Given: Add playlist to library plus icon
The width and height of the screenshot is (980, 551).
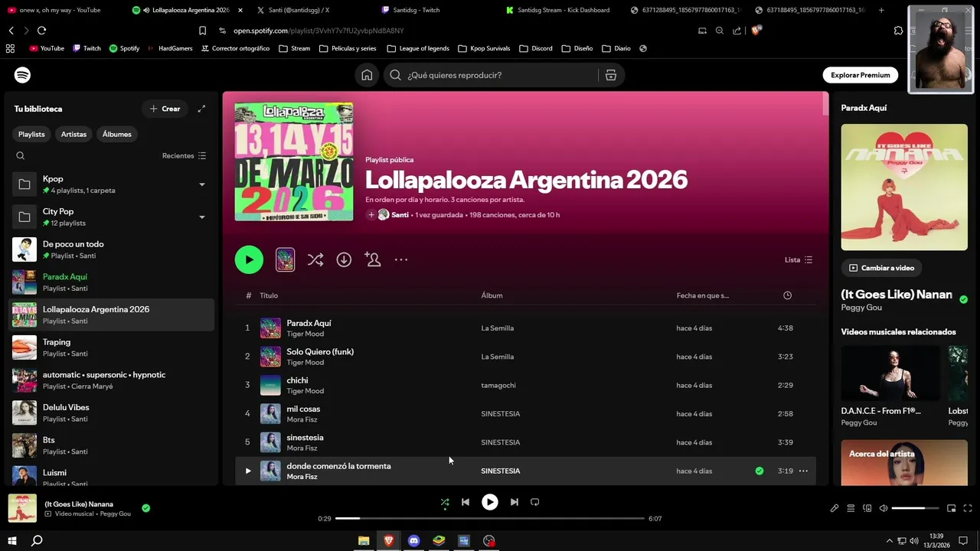Looking at the screenshot, I should click(x=371, y=215).
